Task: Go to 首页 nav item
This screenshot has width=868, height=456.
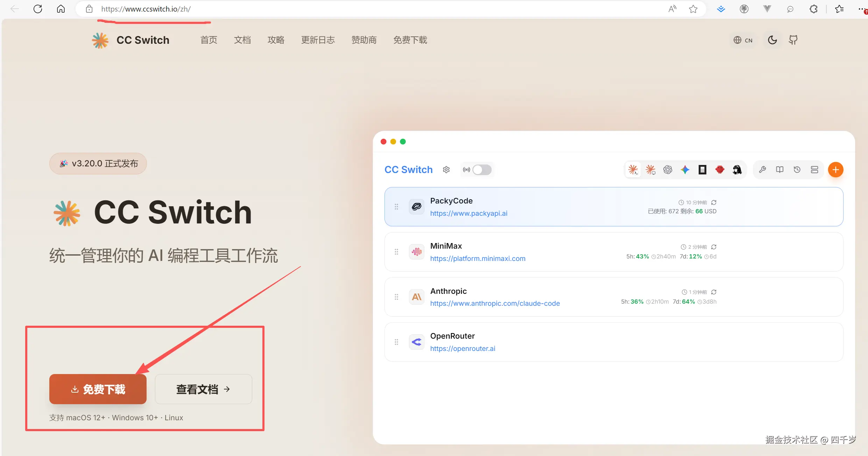Action: (209, 40)
